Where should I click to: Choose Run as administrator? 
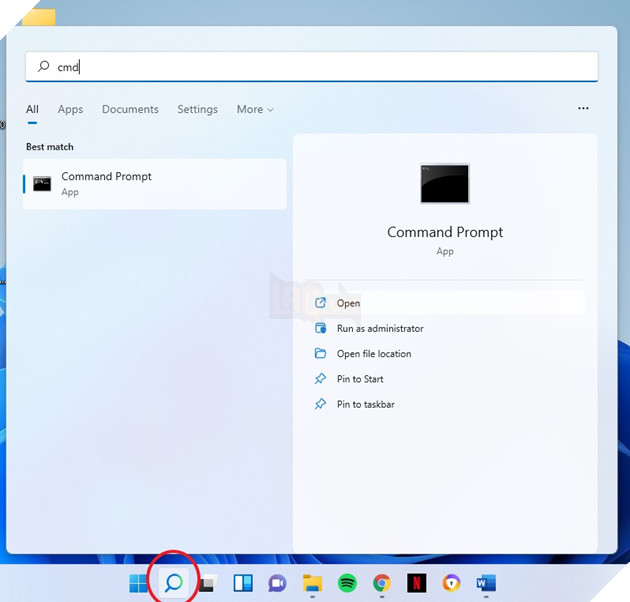point(369,328)
